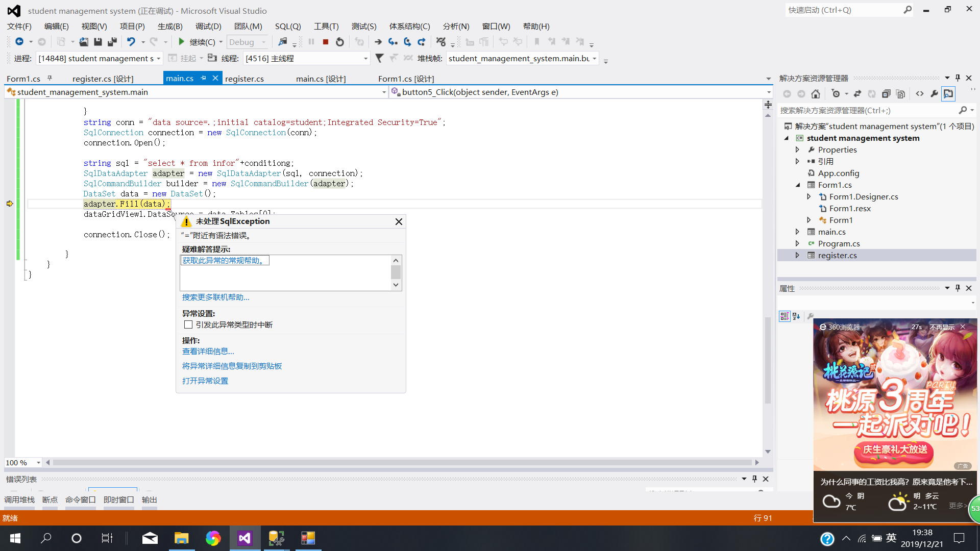Click pending changes filter clock icon
The width and height of the screenshot is (980, 551).
(x=836, y=94)
